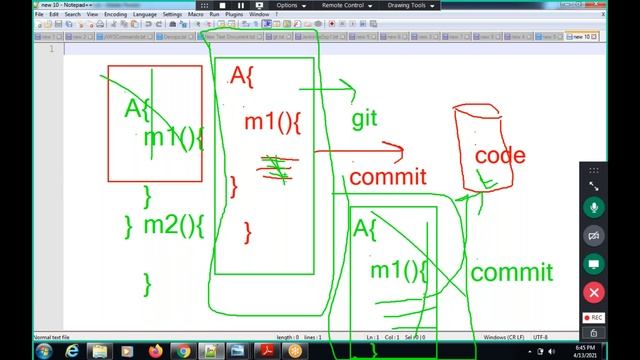Image resolution: width=640 pixels, height=360 pixels.
Task: Click 'Normal text file' in status bar
Action: pos(52,337)
